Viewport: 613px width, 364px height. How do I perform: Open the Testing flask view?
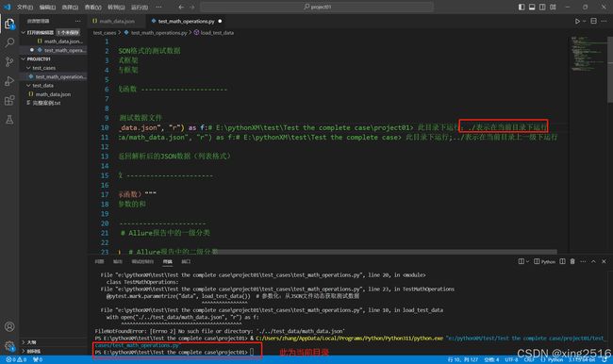click(9, 120)
